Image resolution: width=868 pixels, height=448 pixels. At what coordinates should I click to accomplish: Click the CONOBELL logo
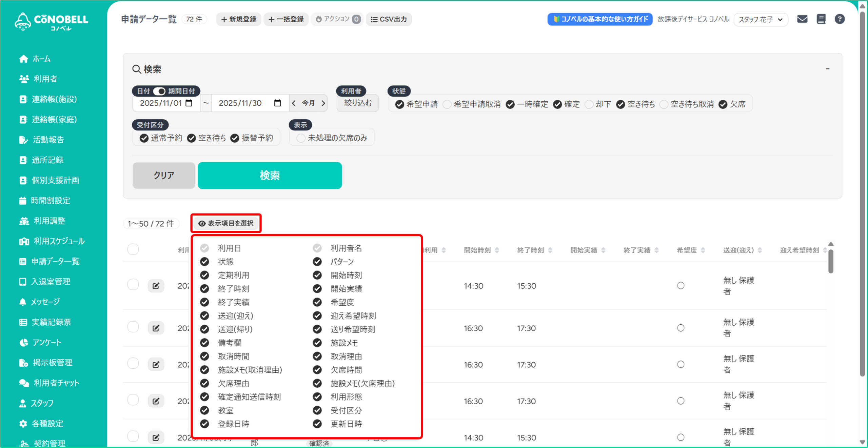(x=52, y=21)
